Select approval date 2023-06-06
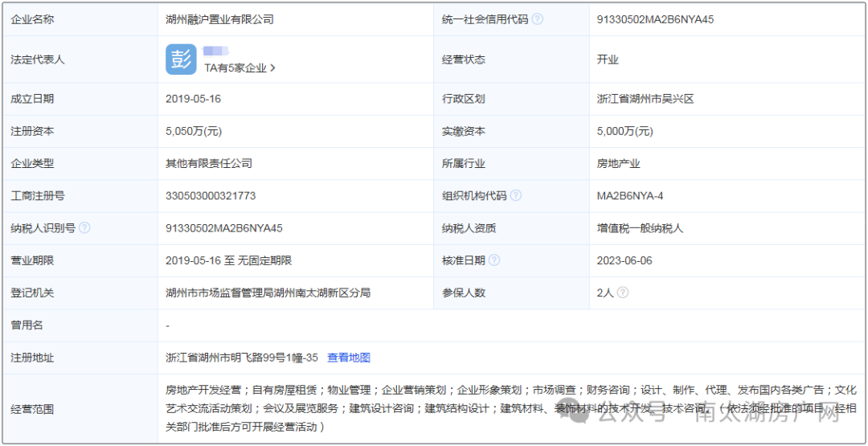The height and width of the screenshot is (446, 868). point(624,260)
